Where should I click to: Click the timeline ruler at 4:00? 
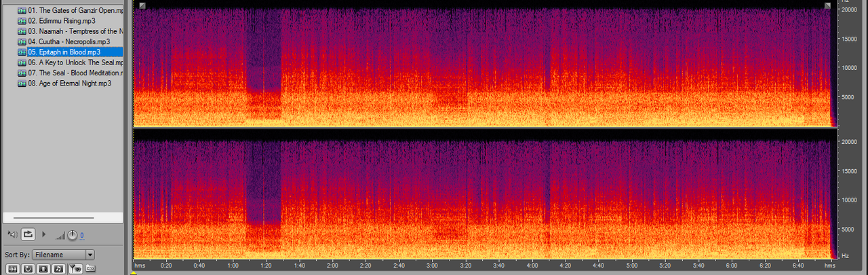[532, 265]
